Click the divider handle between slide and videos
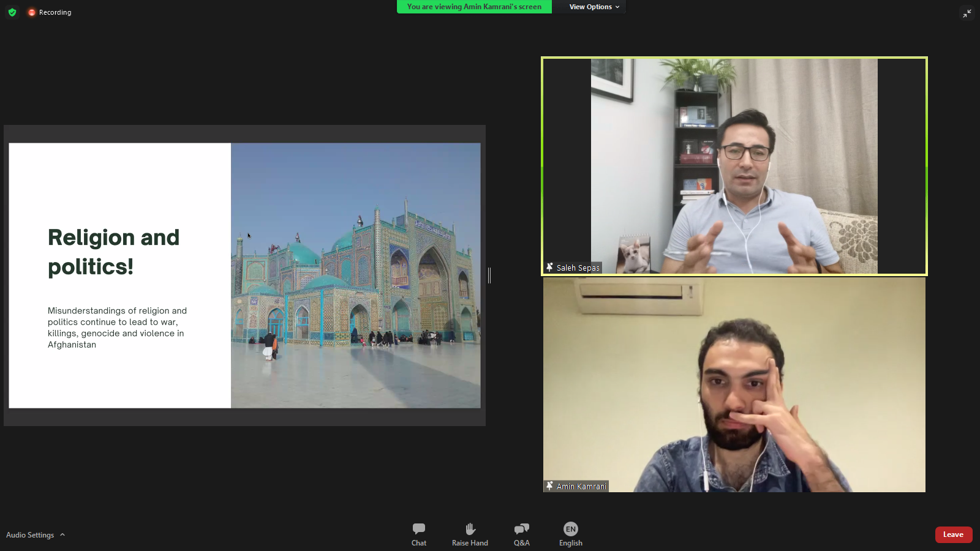 (489, 275)
